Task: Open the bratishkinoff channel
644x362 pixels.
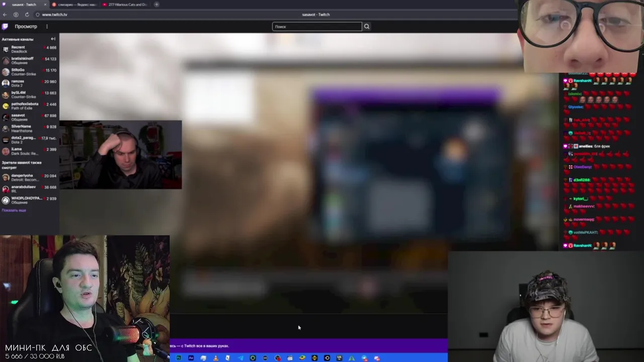Action: coord(29,60)
